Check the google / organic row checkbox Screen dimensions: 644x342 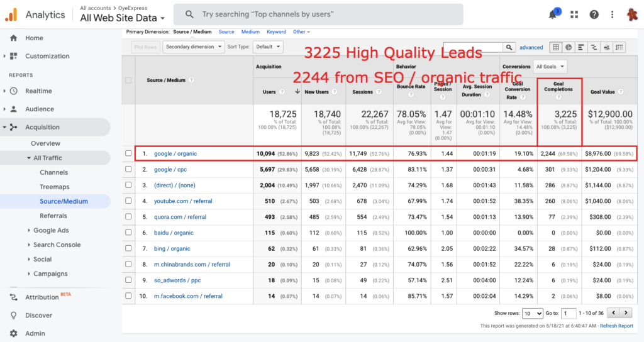pos(128,153)
